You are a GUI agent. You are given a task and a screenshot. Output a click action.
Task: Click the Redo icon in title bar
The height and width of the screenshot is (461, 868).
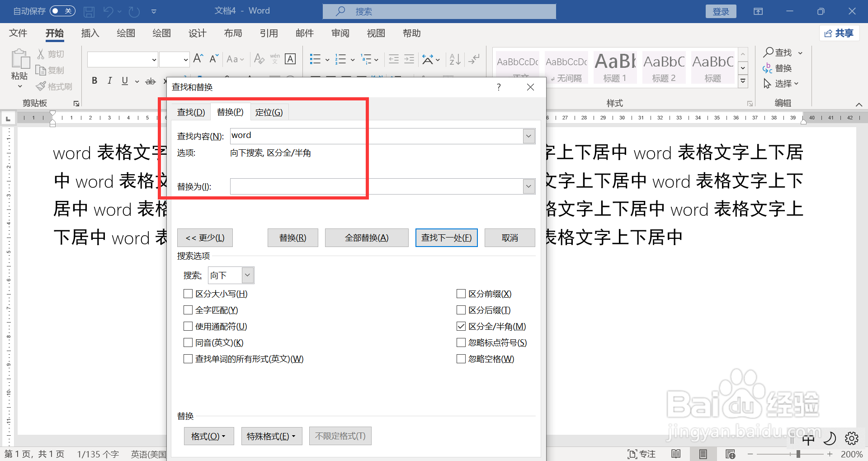pos(134,12)
